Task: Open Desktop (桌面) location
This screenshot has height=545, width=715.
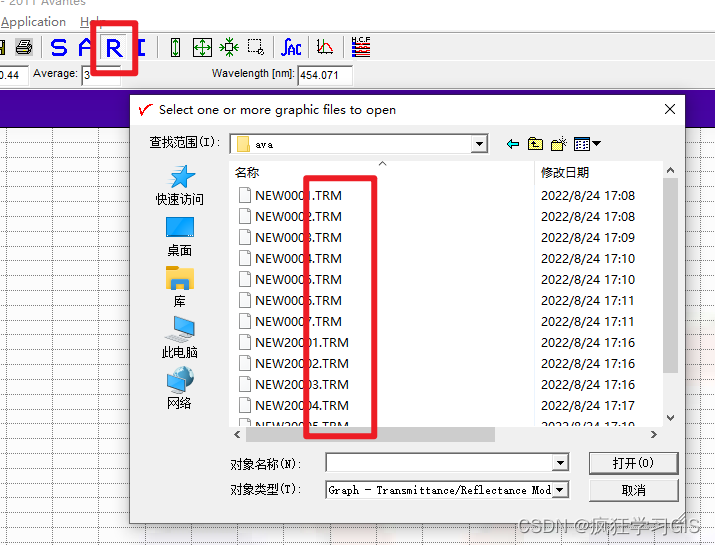Action: 179,237
